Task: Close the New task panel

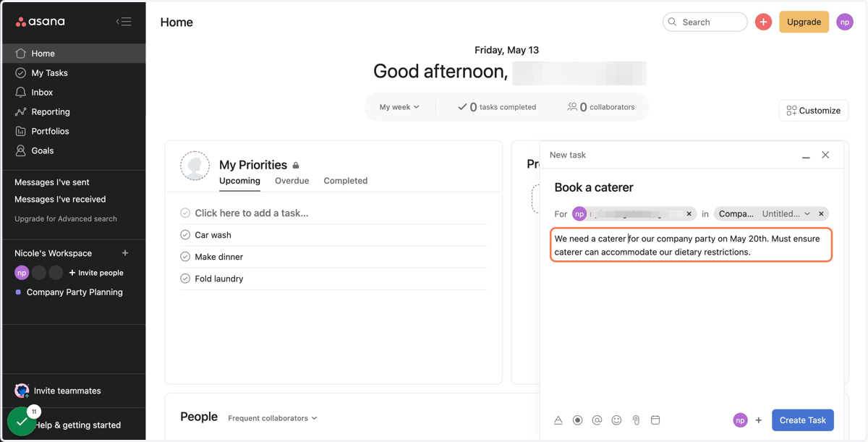Action: (x=825, y=155)
